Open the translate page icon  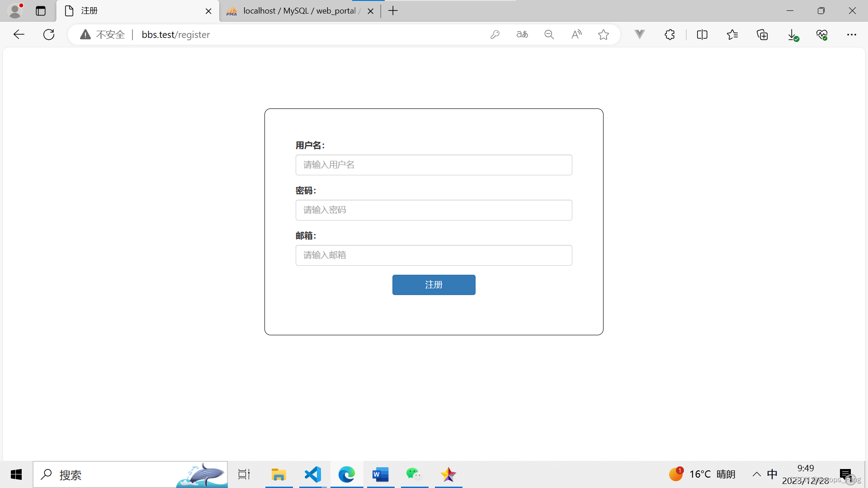(x=522, y=35)
